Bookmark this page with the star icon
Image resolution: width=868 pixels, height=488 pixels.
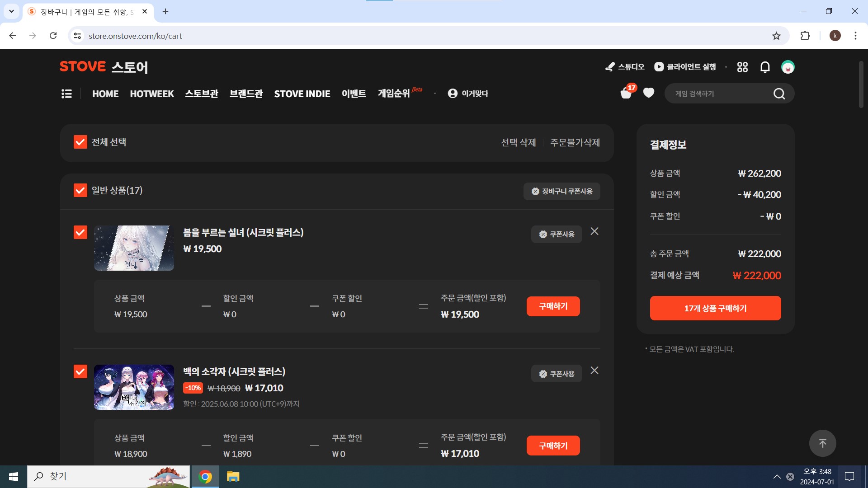[x=776, y=36]
